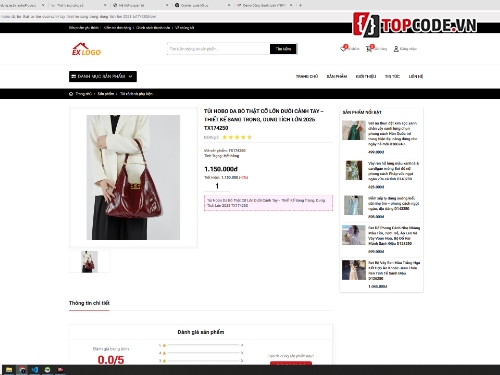Image resolution: width=500 pixels, height=375 pixels.
Task: Click the user account login icon
Action: [396, 49]
